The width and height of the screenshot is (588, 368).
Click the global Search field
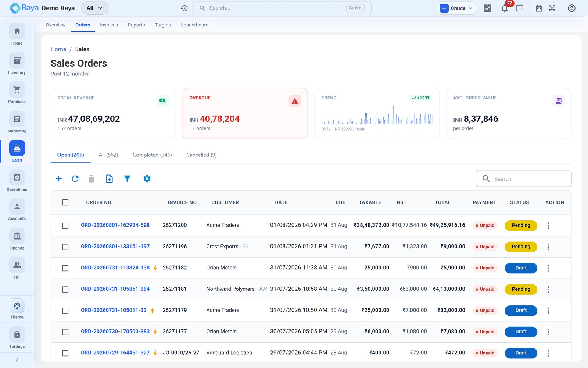pos(282,8)
